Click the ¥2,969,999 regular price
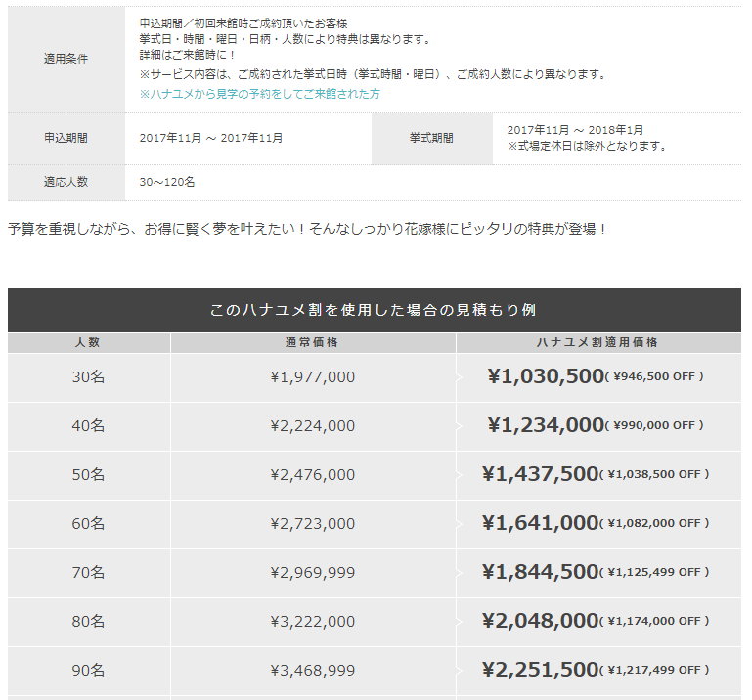Image resolution: width=752 pixels, height=700 pixels. pos(313,573)
